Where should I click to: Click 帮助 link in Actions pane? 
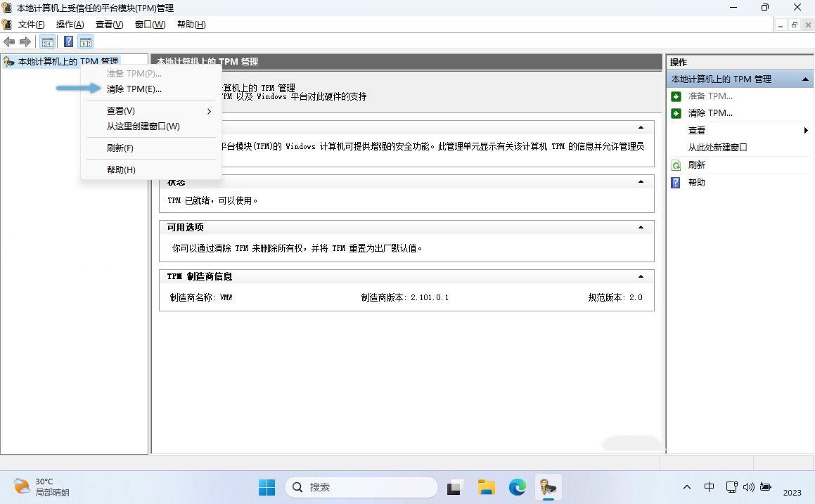pyautogui.click(x=696, y=183)
